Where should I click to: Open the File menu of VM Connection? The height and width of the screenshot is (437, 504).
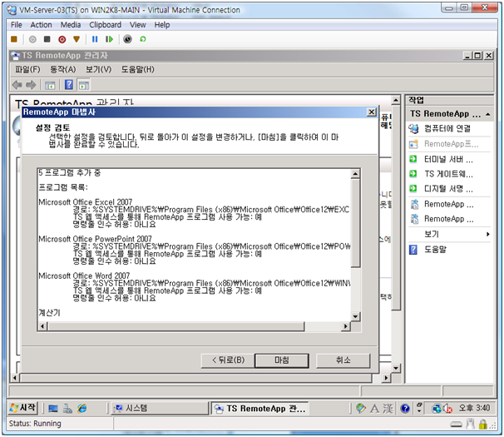[x=17, y=25]
